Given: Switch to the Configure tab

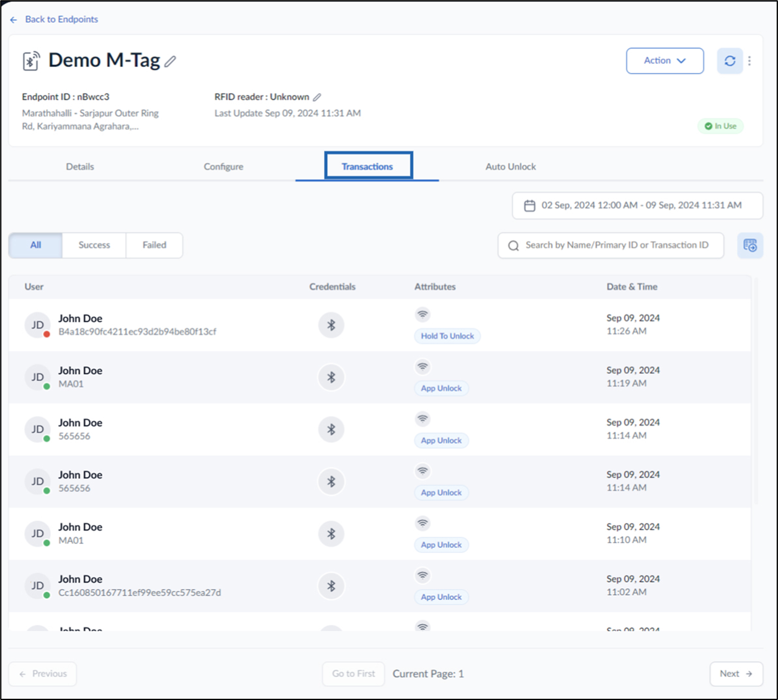Looking at the screenshot, I should [x=223, y=167].
